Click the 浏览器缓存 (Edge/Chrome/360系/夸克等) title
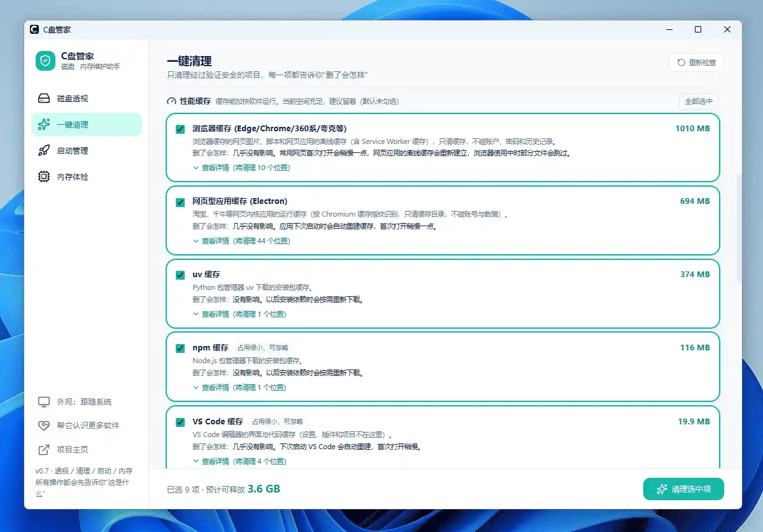Image resolution: width=763 pixels, height=532 pixels. pyautogui.click(x=269, y=129)
